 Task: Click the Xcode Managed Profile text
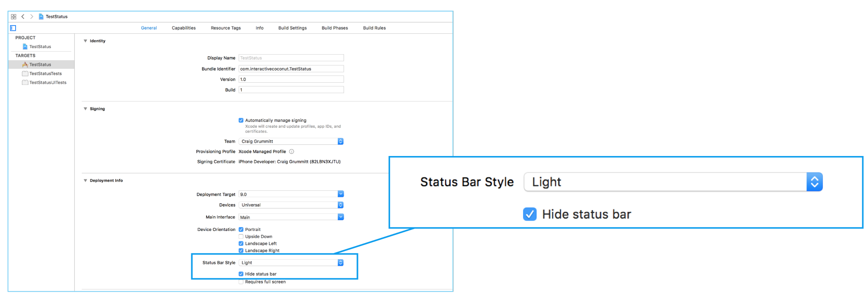(262, 152)
